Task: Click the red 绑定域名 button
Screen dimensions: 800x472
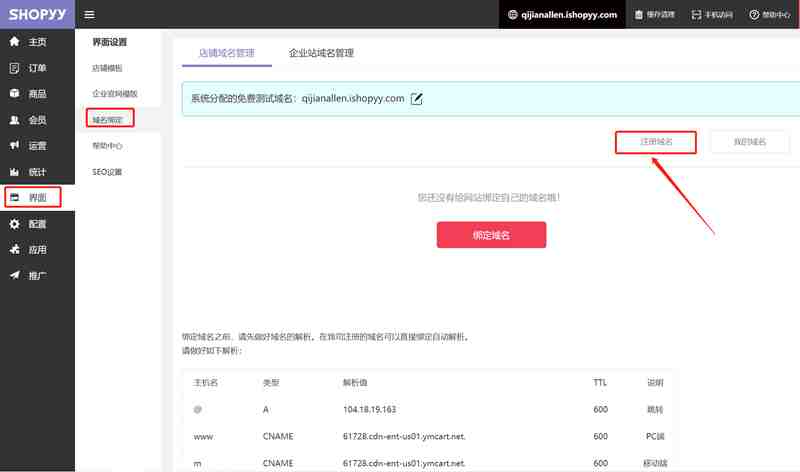Action: 491,235
